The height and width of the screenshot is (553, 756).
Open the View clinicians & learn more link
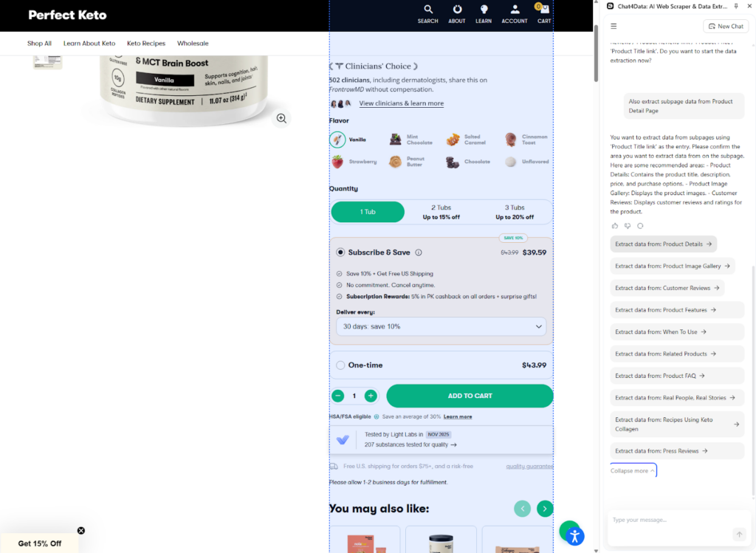[x=401, y=103]
